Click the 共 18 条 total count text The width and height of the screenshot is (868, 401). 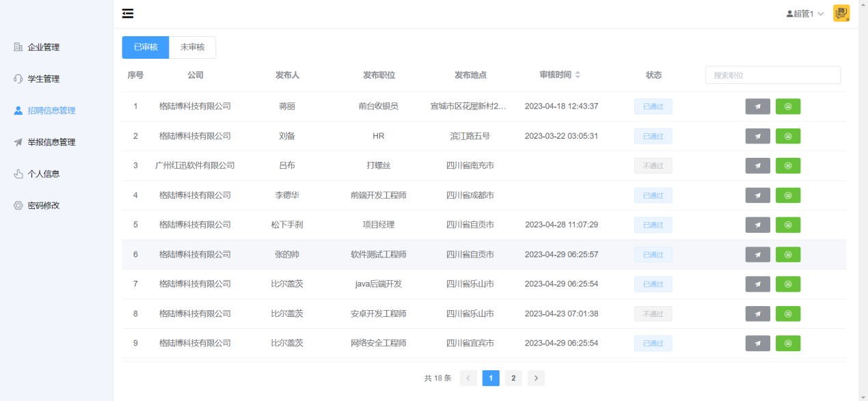pyautogui.click(x=438, y=378)
